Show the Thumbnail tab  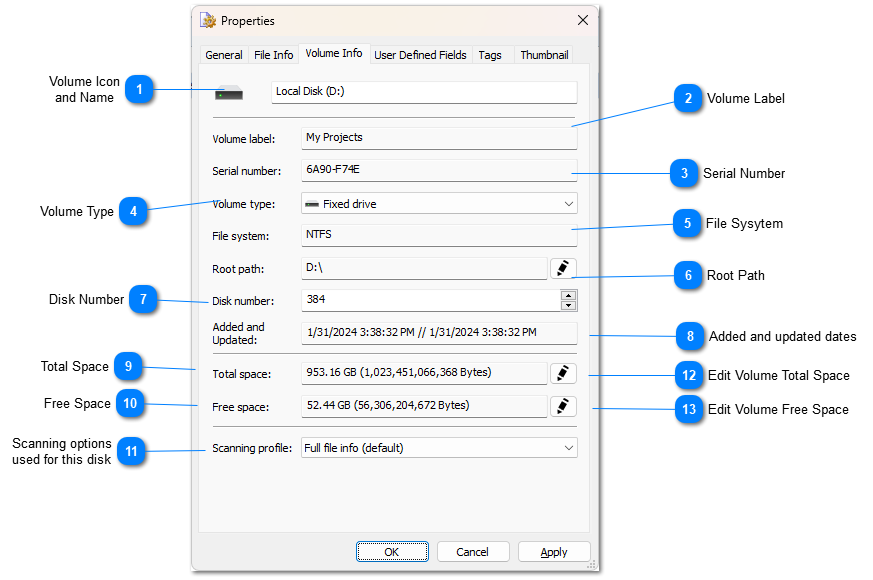click(x=544, y=55)
